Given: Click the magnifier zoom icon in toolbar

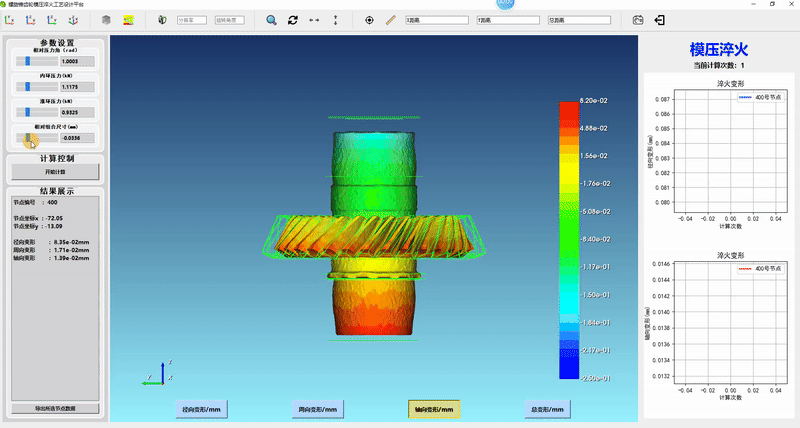Looking at the screenshot, I should 272,20.
